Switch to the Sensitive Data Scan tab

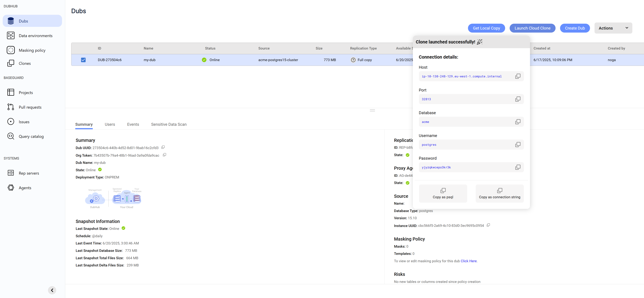pyautogui.click(x=169, y=124)
